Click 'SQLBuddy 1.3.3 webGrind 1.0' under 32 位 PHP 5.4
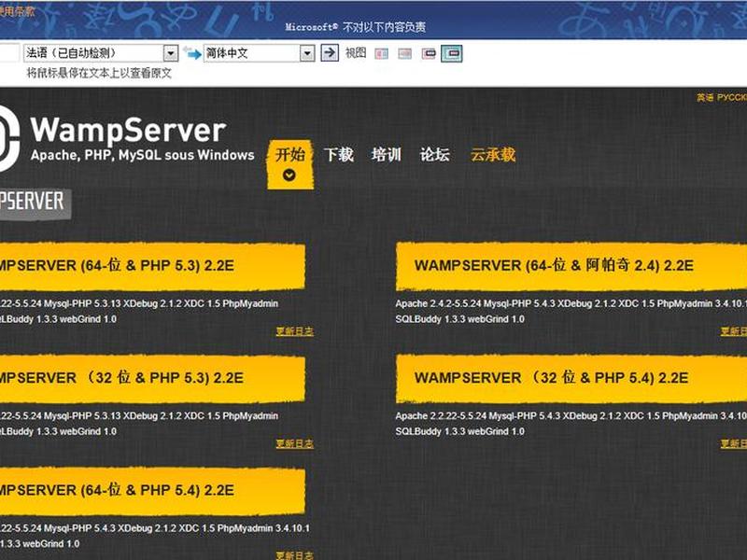 [459, 431]
